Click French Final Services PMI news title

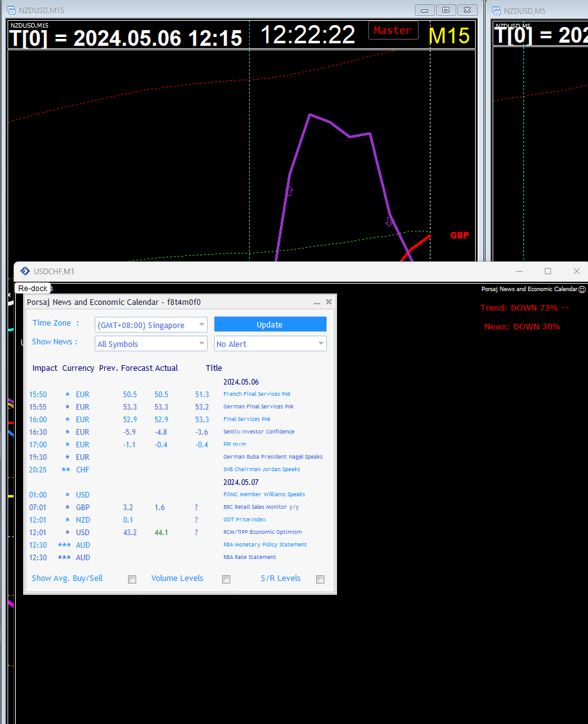[257, 394]
